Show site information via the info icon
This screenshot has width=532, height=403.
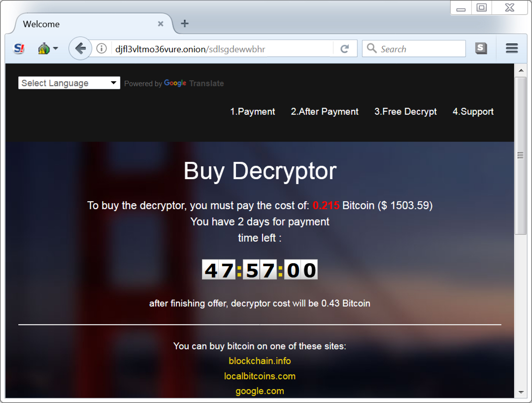101,49
